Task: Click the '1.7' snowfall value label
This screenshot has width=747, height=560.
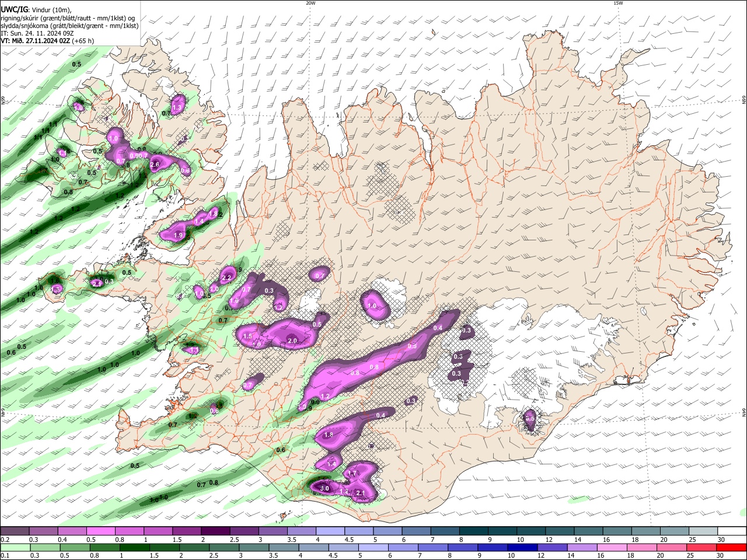Action: (351, 474)
